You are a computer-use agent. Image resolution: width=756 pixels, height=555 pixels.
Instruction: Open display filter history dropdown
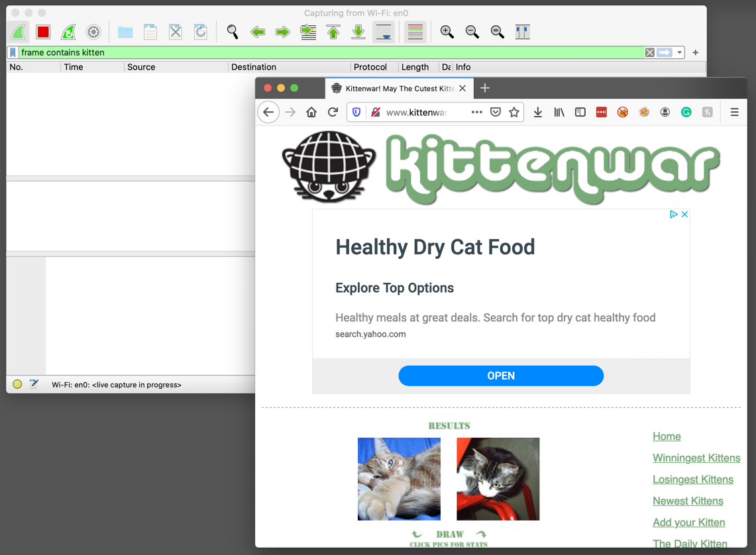click(679, 52)
